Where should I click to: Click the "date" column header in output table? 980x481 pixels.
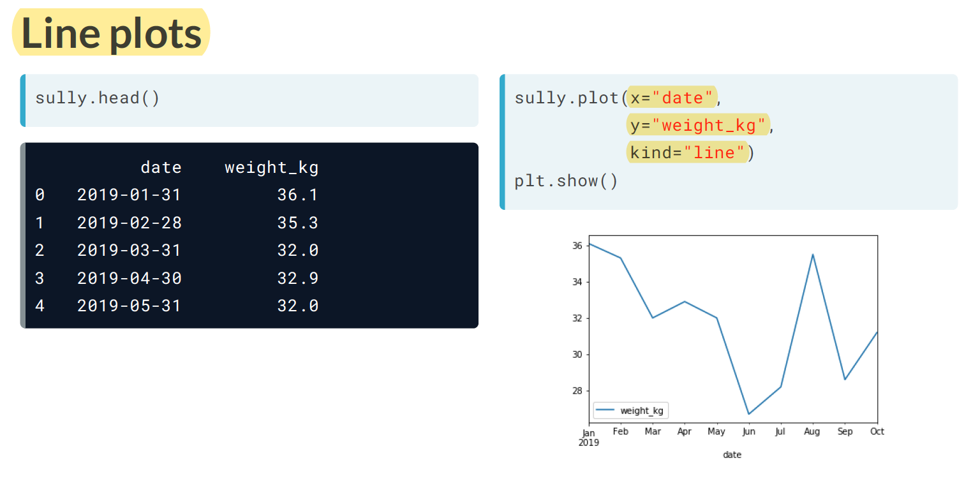click(161, 167)
